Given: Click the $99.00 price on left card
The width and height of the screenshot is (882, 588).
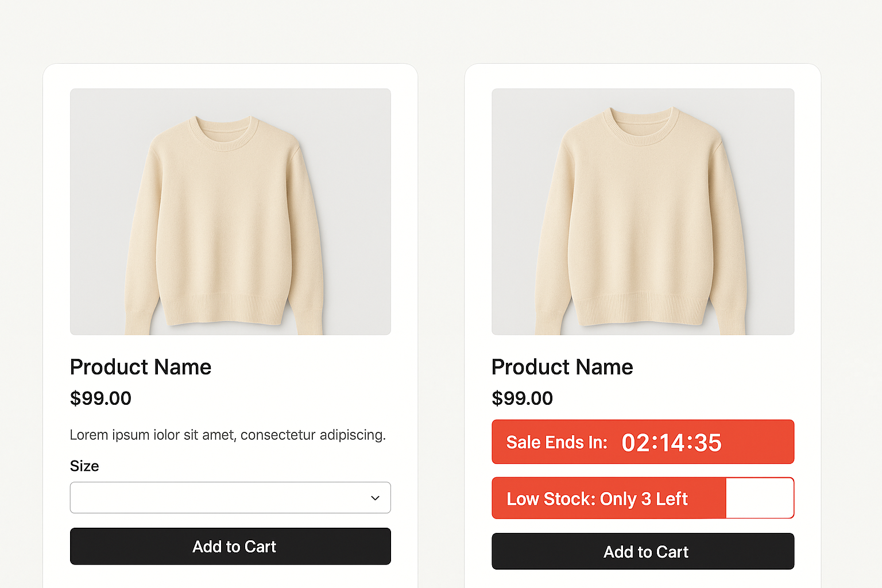Looking at the screenshot, I should (100, 399).
